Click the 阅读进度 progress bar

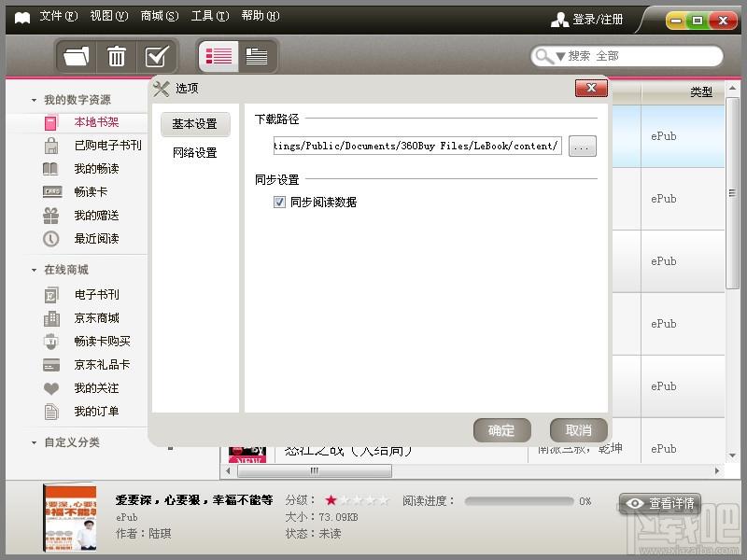[x=519, y=501]
